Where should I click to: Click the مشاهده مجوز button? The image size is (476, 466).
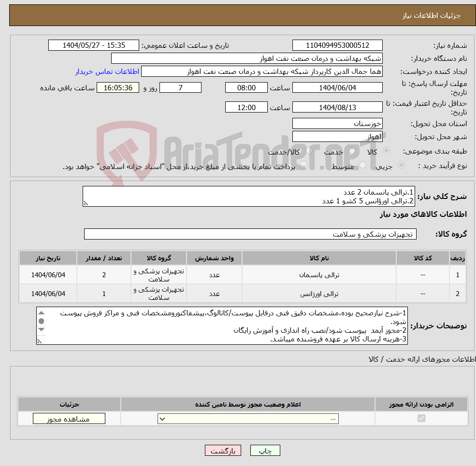tap(69, 419)
